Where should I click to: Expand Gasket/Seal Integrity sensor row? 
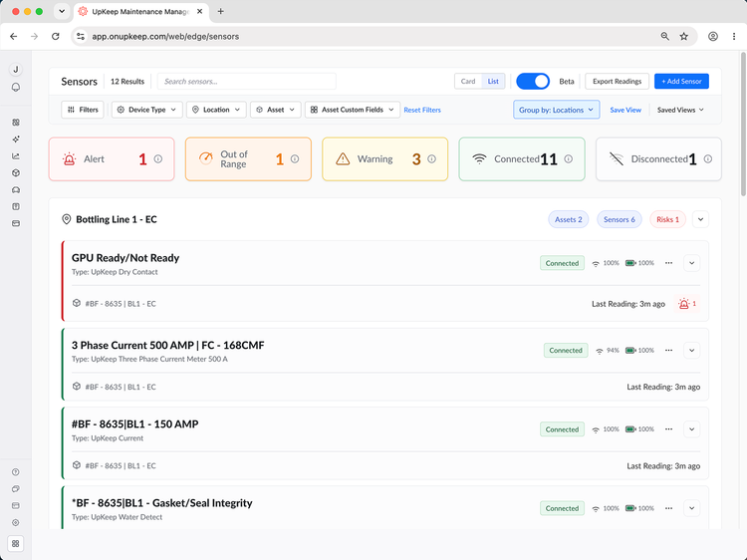692,508
